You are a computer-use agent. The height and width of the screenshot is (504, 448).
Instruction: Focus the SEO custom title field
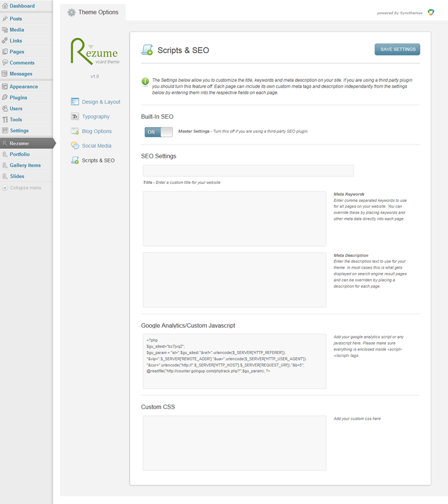(248, 171)
